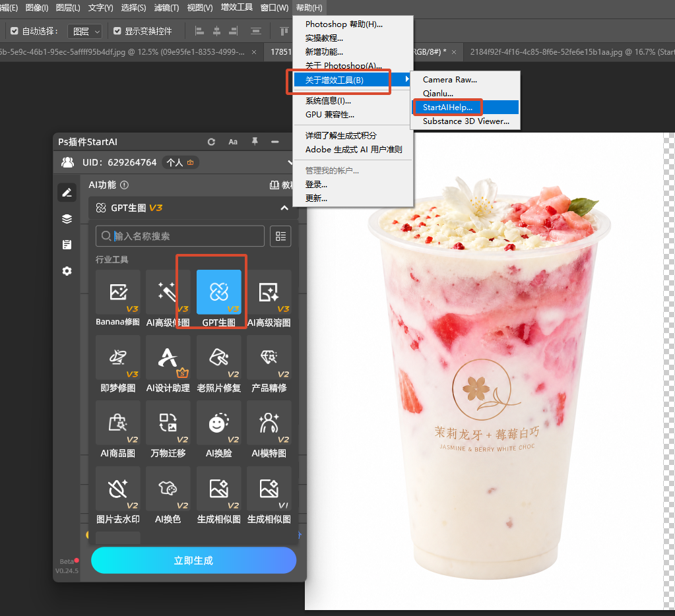Open the AI高级溶图 tool
The width and height of the screenshot is (675, 616).
[269, 292]
